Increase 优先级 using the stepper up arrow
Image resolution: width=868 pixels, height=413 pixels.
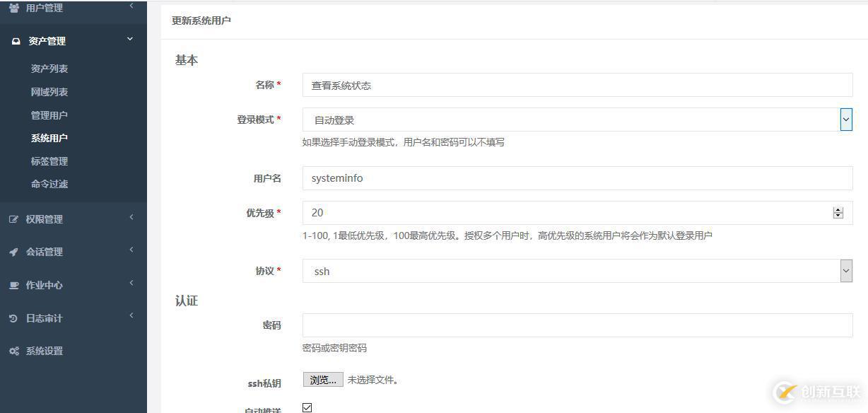click(838, 209)
